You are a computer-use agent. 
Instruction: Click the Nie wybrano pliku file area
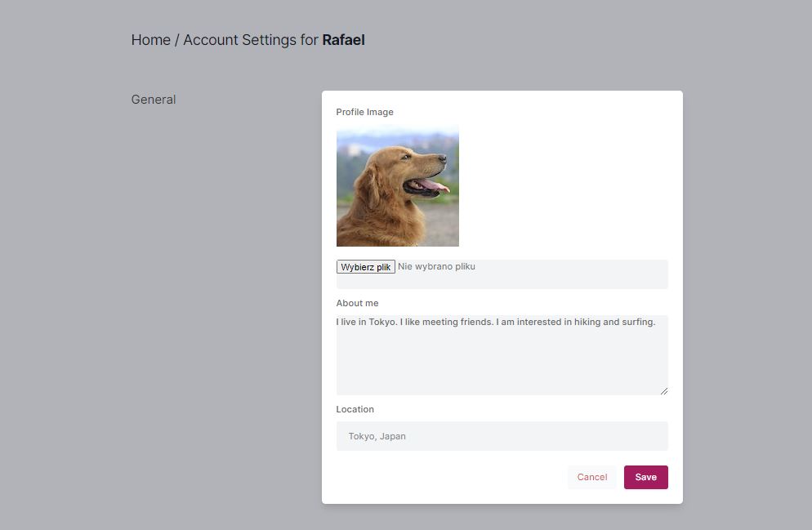[436, 266]
